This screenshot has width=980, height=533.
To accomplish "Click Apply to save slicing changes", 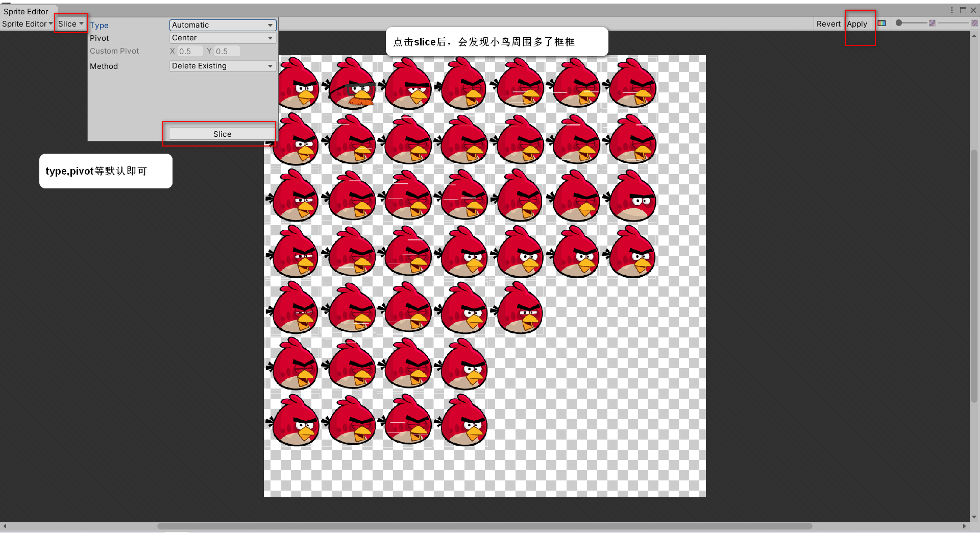I will pyautogui.click(x=857, y=24).
